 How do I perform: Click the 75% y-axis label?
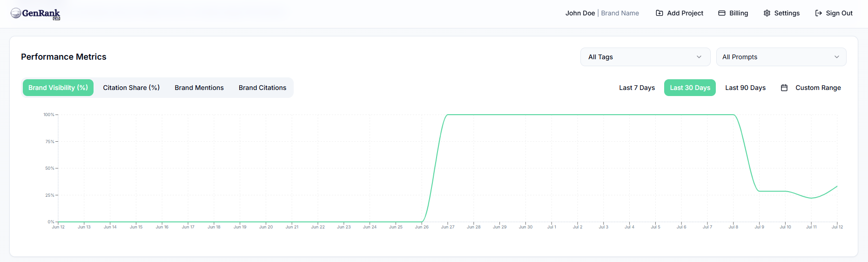coord(50,142)
